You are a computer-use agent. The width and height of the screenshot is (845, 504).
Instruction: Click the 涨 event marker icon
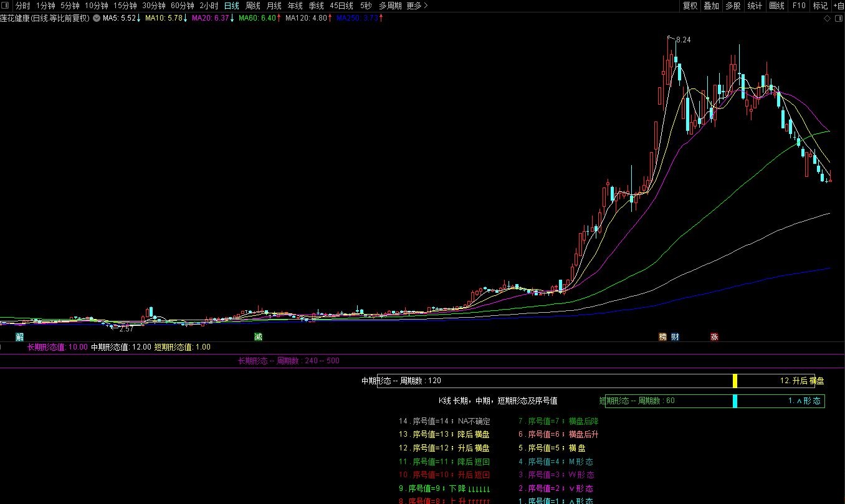(715, 336)
